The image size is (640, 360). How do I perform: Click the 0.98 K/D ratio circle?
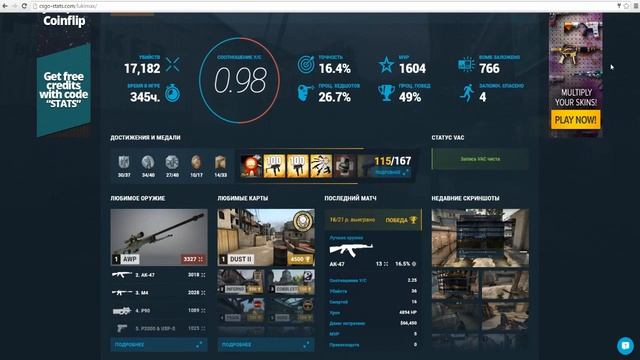coord(240,80)
